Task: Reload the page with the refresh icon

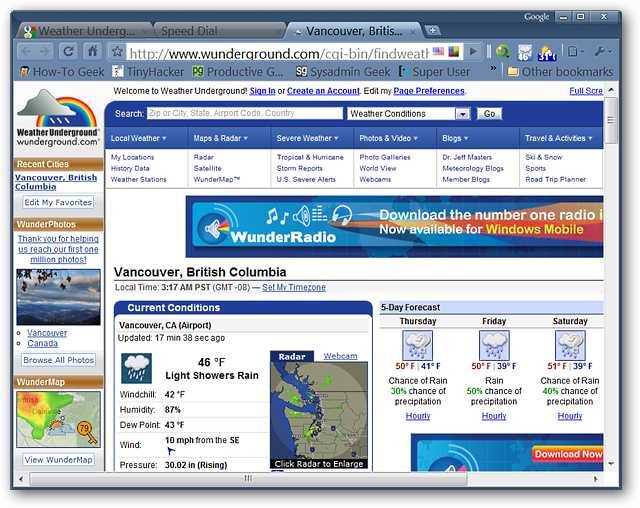Action: [68, 51]
